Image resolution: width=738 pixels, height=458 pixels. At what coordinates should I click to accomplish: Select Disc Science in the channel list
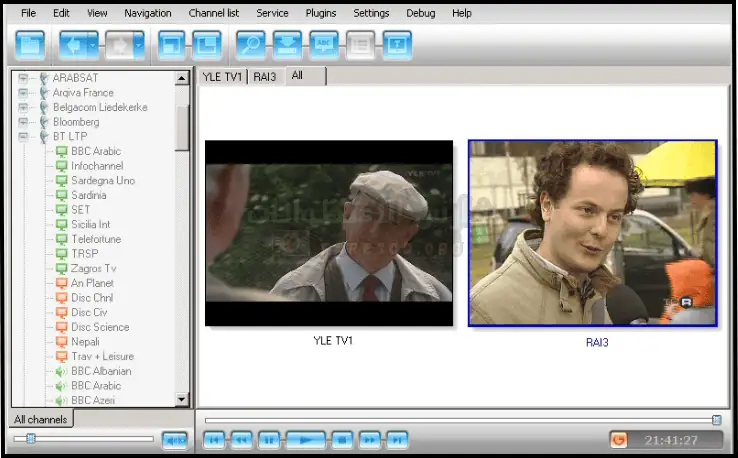coord(99,327)
